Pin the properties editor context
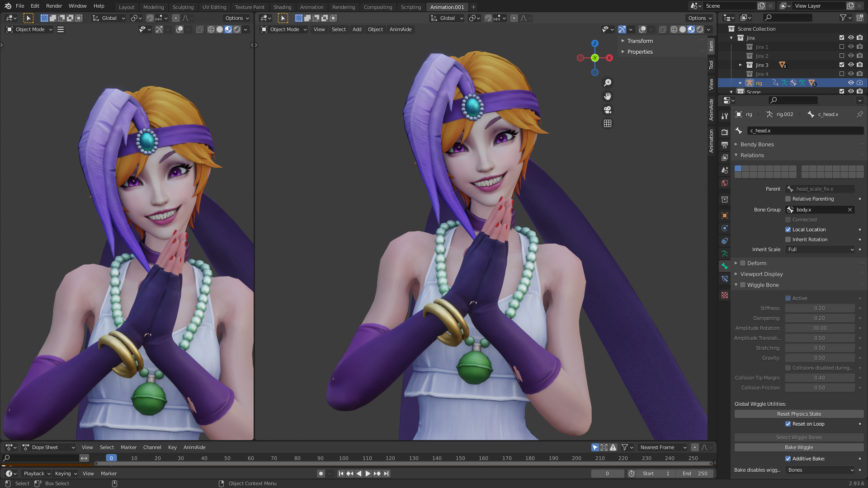This screenshot has height=488, width=868. tap(859, 114)
